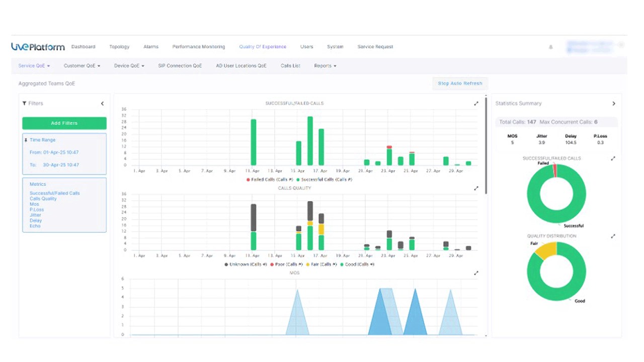Select the Calls Quality metric link
This screenshot has height=362, width=644.
43,199
